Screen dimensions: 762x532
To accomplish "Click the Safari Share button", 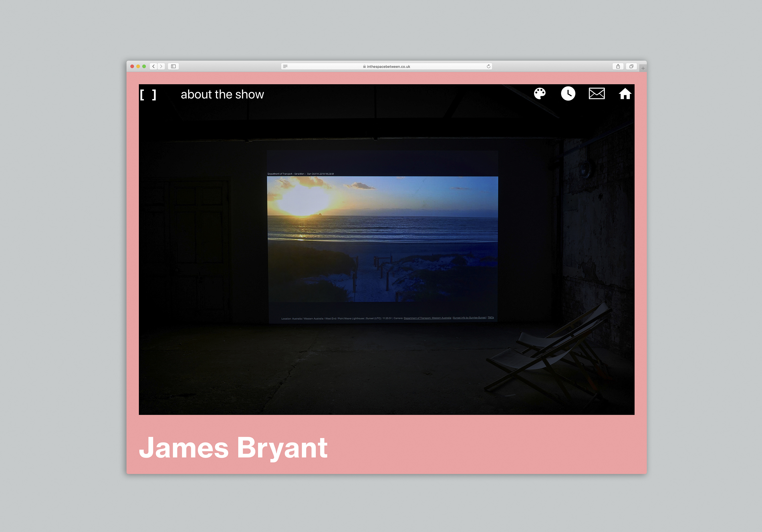I will (618, 66).
